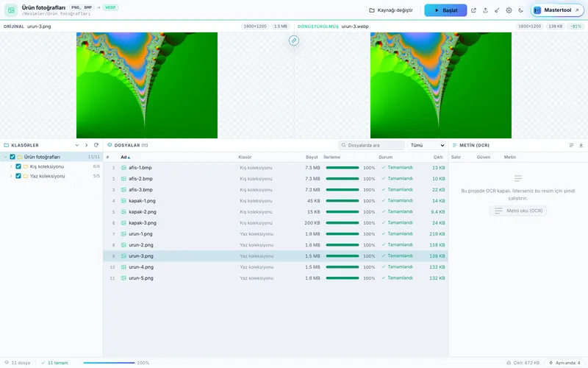
Task: Open the Tümü filter dropdown
Action: pos(426,145)
